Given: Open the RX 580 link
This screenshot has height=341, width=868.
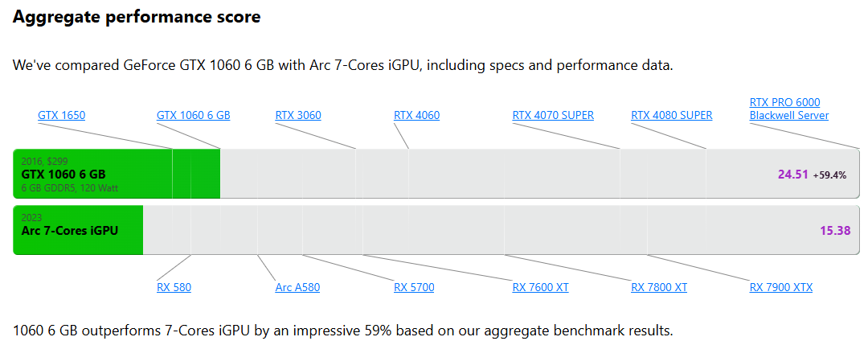Looking at the screenshot, I should pos(174,287).
